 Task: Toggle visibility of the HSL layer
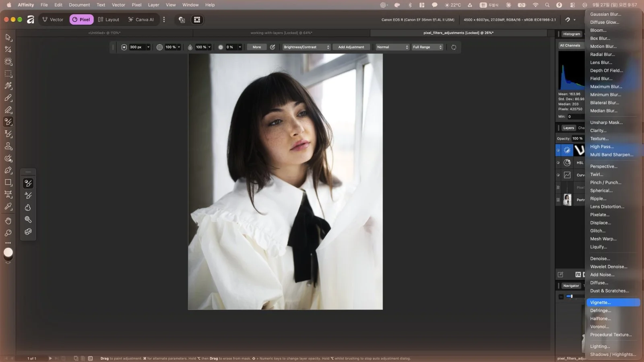point(558,162)
